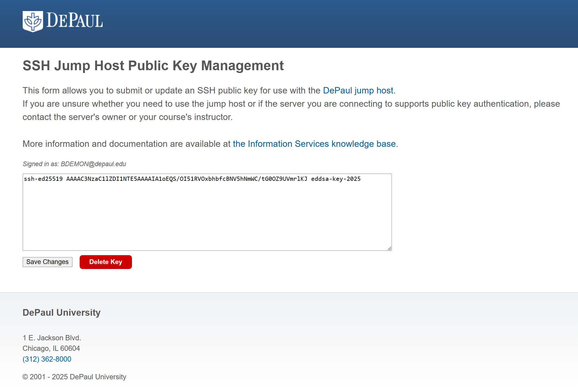Click the 2001 - 2025 copyright notice
Viewport: 578px width, 392px height.
(x=74, y=377)
